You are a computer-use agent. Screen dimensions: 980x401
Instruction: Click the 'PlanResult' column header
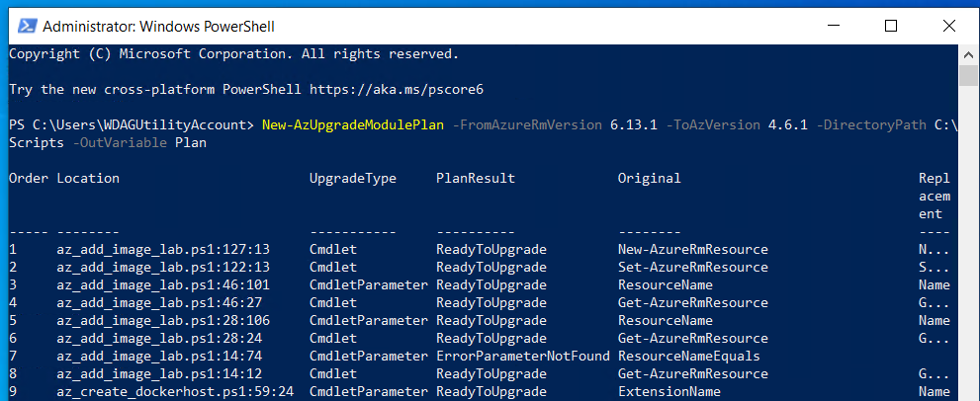tap(476, 179)
